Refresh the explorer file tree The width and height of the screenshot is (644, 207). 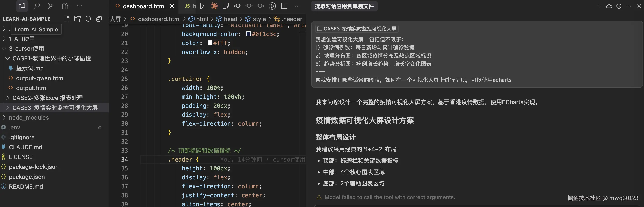click(88, 19)
